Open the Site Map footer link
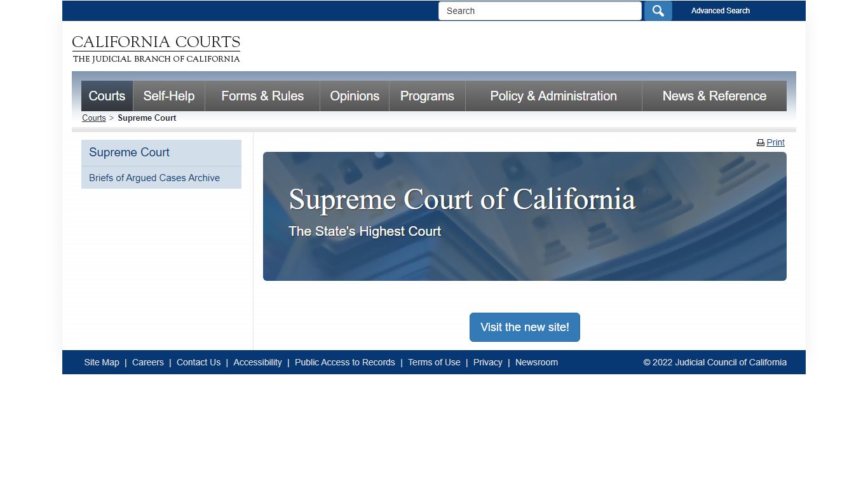868x488 pixels. tap(102, 362)
